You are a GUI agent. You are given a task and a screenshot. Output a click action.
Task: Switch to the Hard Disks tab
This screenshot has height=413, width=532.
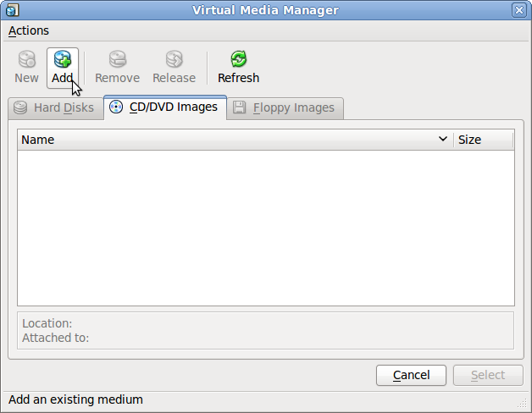click(x=54, y=108)
